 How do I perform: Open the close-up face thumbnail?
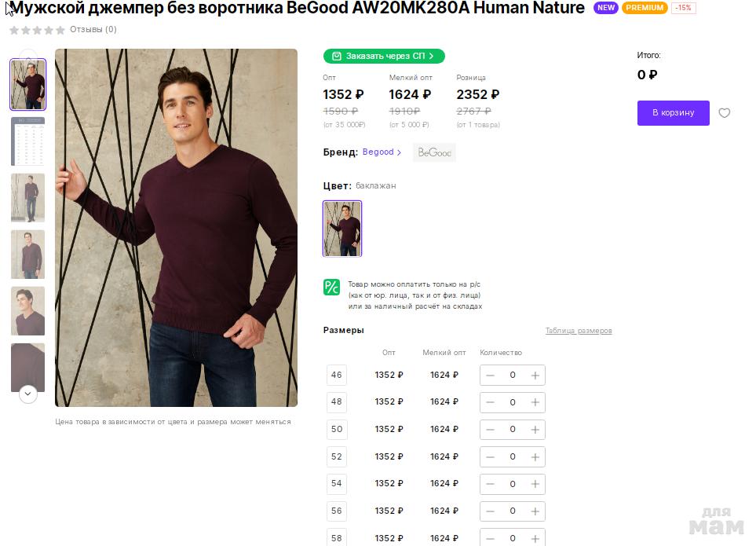tap(27, 311)
